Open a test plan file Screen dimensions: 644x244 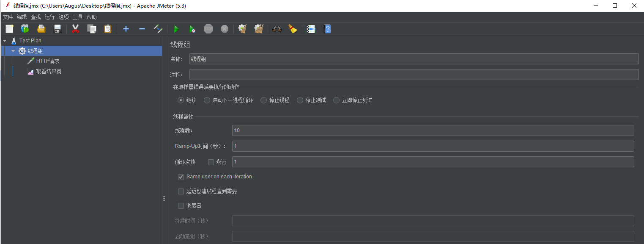[41, 29]
